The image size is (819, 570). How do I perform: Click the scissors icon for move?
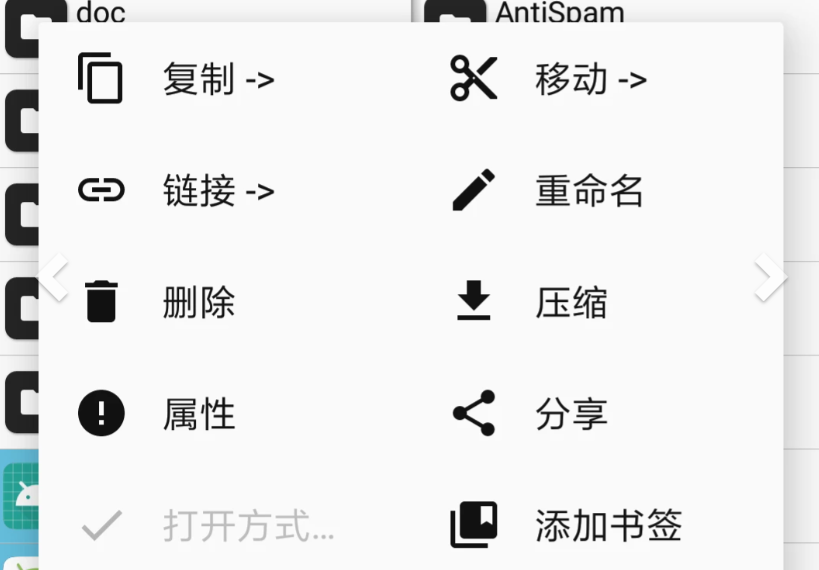(x=473, y=78)
